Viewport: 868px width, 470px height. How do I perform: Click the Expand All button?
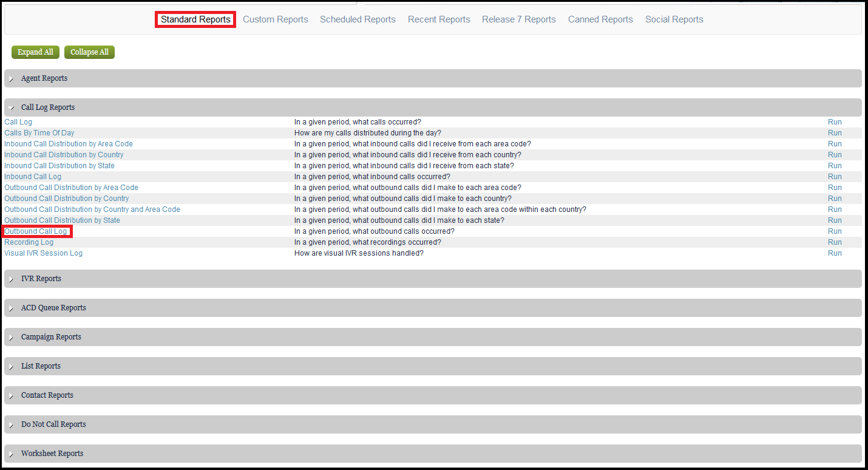tap(35, 52)
